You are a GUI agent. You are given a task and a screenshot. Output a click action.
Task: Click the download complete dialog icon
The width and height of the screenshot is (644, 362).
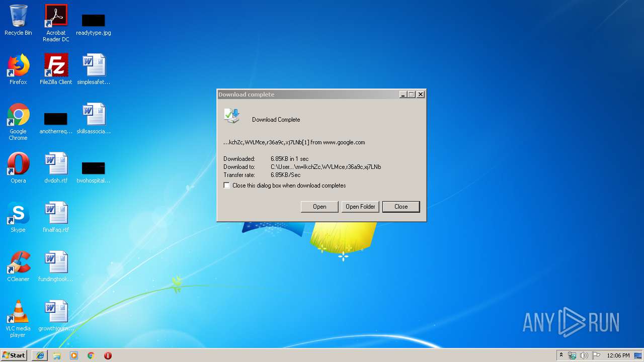coord(232,116)
